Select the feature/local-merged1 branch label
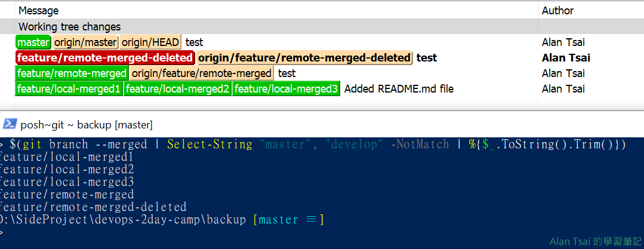The height and width of the screenshot is (249, 644). coord(69,89)
